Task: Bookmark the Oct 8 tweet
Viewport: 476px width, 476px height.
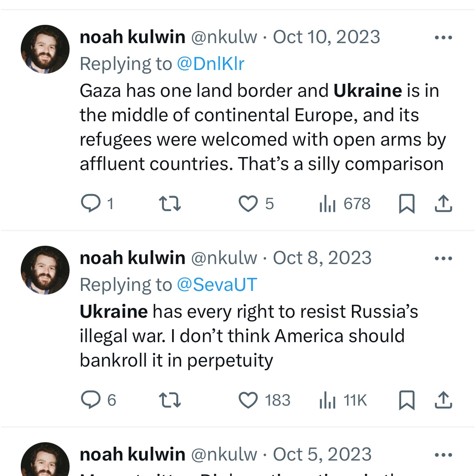Action: coord(406,400)
